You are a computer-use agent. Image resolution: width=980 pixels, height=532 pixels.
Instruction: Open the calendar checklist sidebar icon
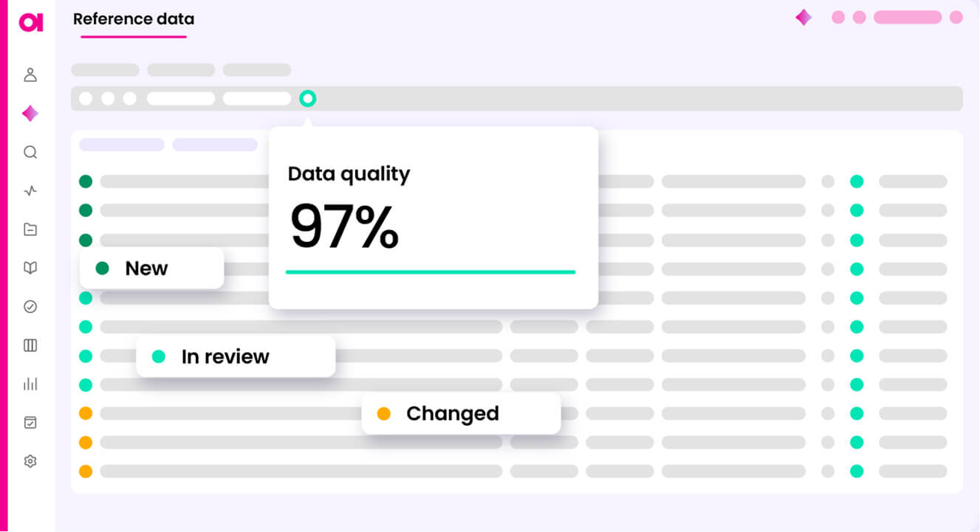(30, 423)
